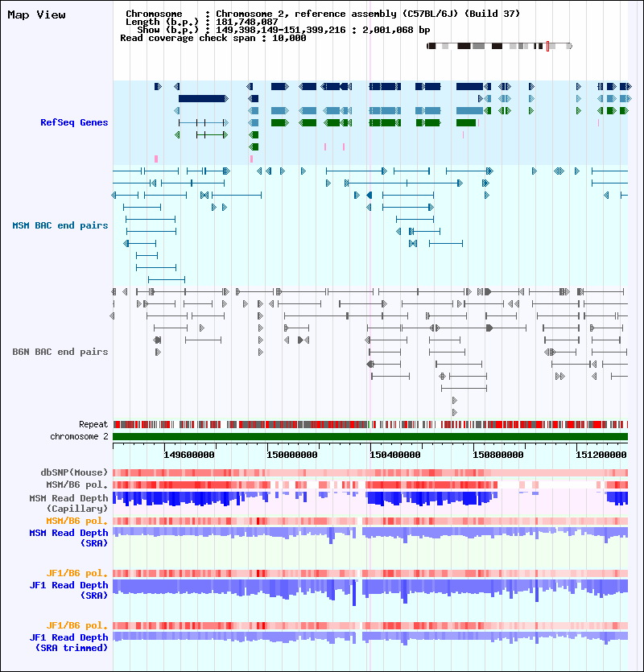Click orange MSM/B6 pol. label above MSM SRA track
The width and height of the screenshot is (644, 672).
[77, 521]
